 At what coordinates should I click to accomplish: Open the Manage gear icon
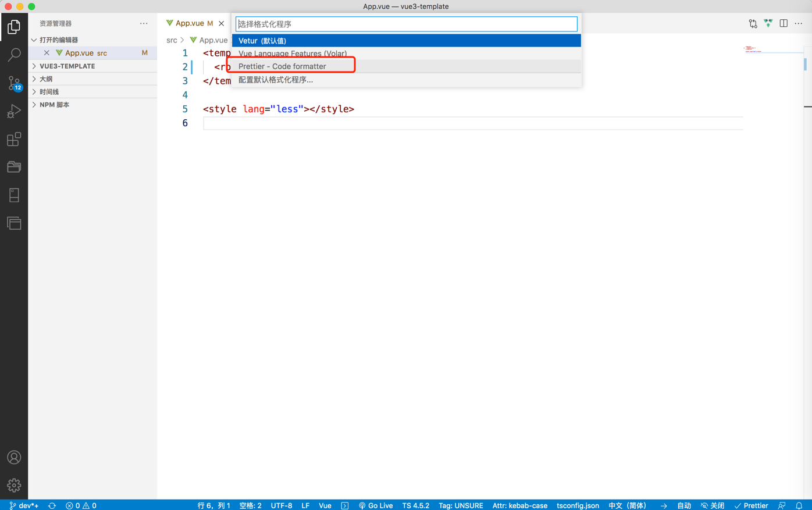tap(14, 485)
